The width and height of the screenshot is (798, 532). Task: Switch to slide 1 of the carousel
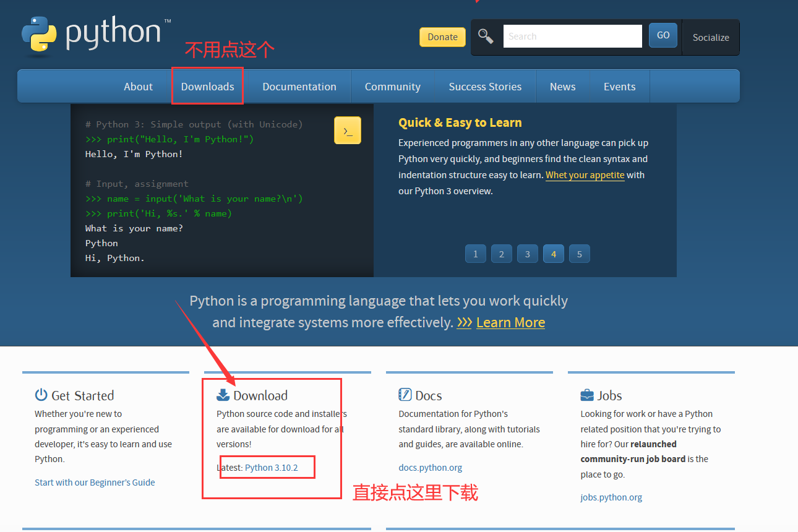click(x=476, y=254)
